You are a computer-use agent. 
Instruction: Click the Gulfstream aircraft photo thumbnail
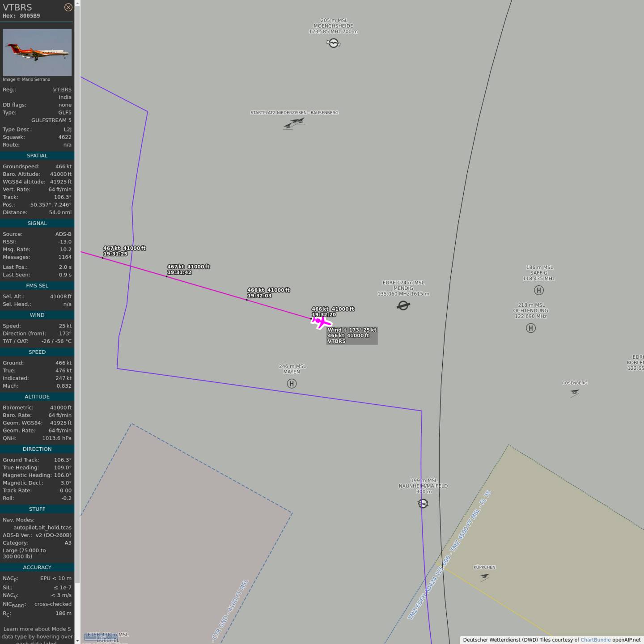click(37, 52)
